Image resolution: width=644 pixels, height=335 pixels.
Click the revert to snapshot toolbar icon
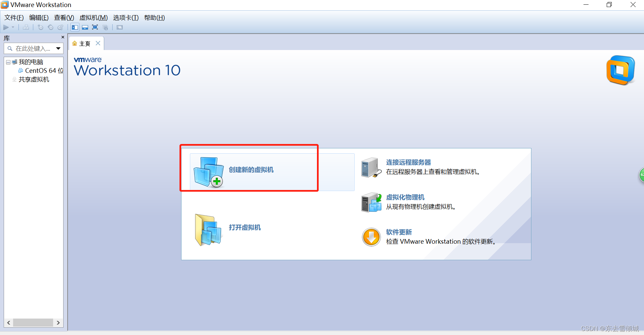pos(50,28)
